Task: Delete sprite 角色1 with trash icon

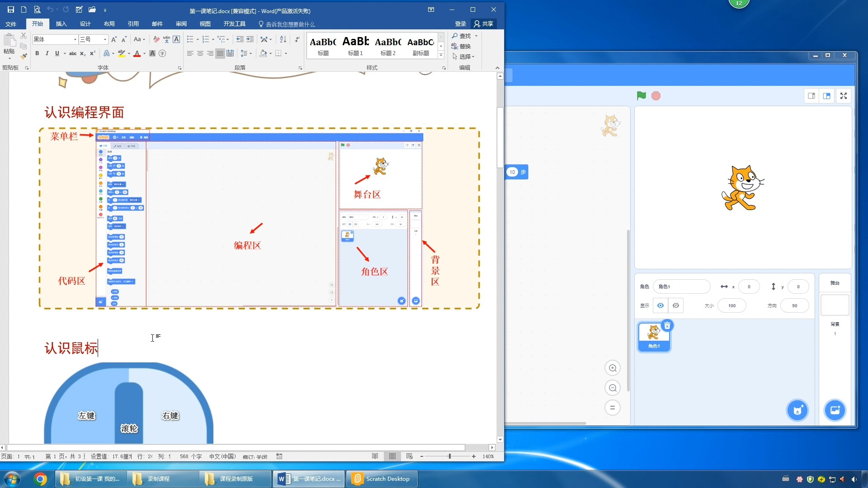Action: (667, 326)
